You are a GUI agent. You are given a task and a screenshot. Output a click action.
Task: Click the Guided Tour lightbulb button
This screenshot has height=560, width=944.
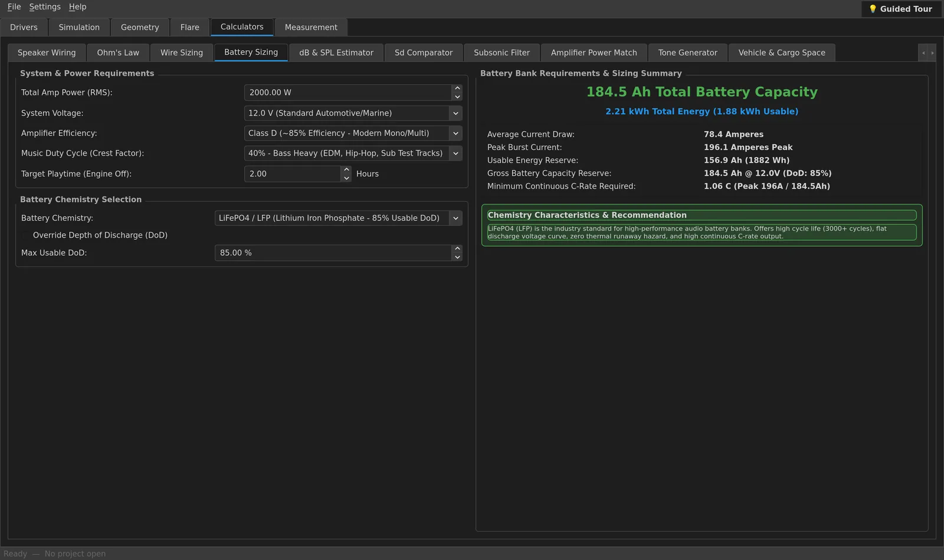point(900,9)
